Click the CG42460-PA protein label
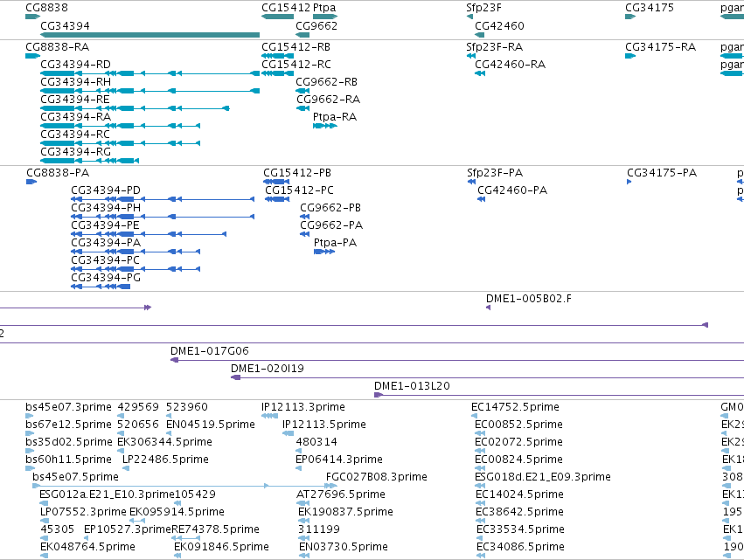Screen dimensions: 744x560 512,190
